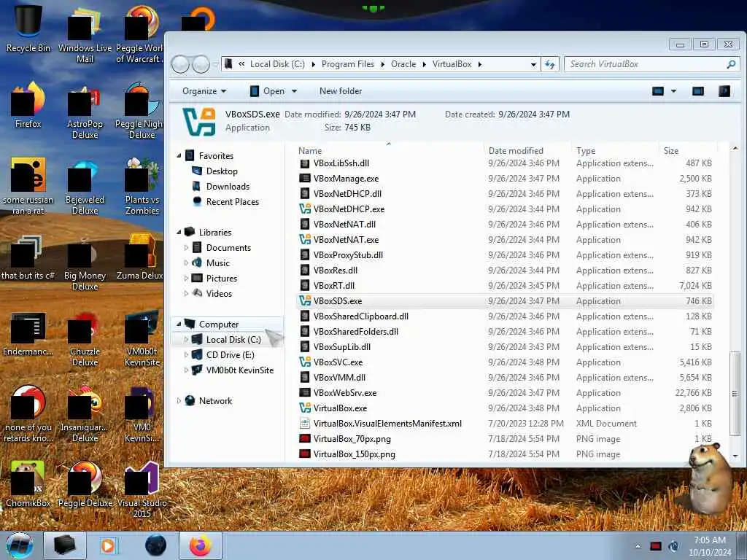Open Explorer help icon in toolbar
Viewport: 747px width, 560px height.
tap(724, 91)
